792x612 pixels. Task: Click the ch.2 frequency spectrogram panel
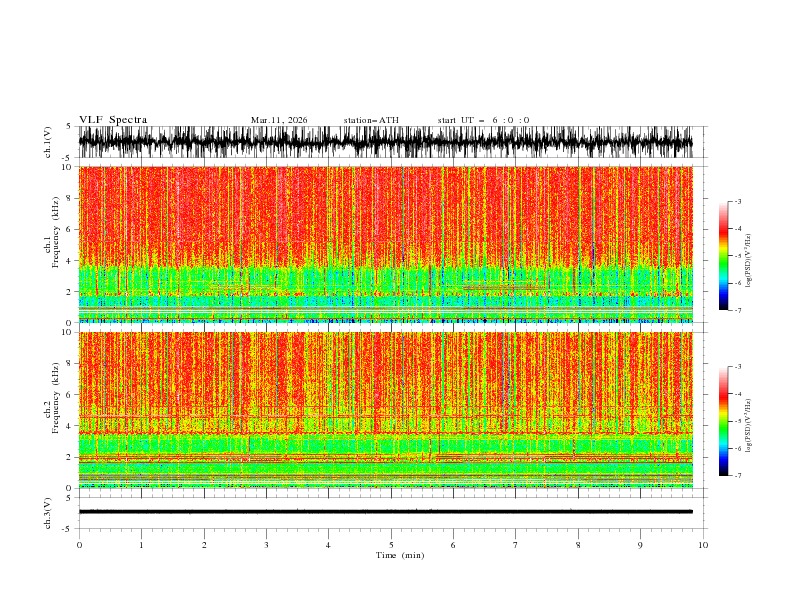point(385,410)
